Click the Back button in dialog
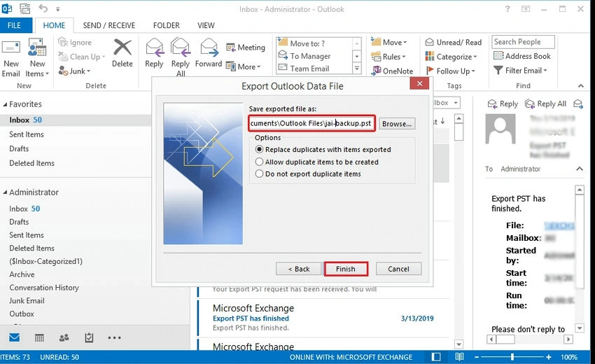 coord(299,269)
